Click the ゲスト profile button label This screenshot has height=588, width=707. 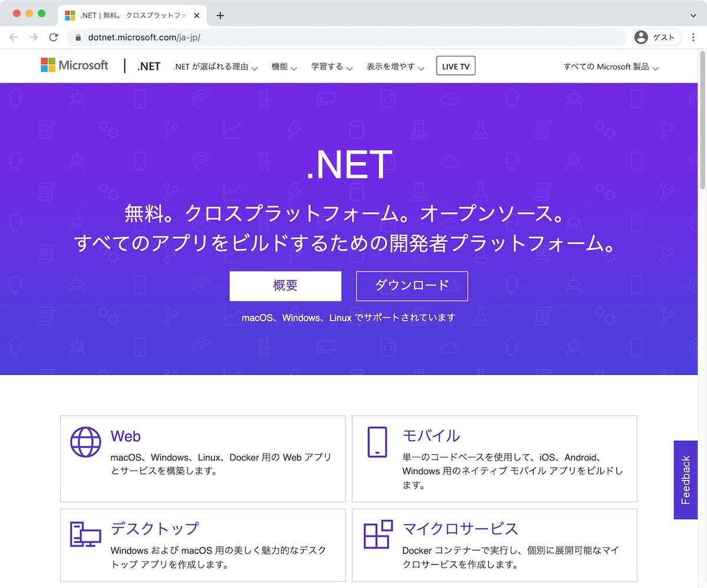click(x=664, y=37)
